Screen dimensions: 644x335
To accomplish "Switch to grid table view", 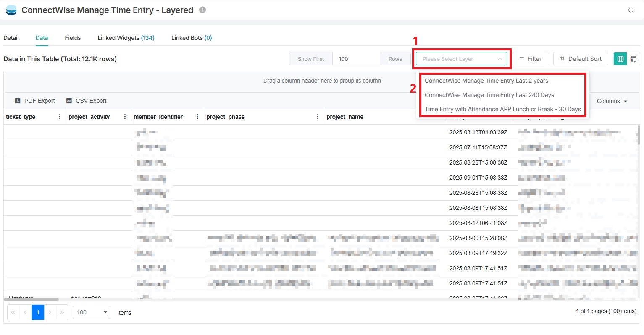I will click(620, 59).
